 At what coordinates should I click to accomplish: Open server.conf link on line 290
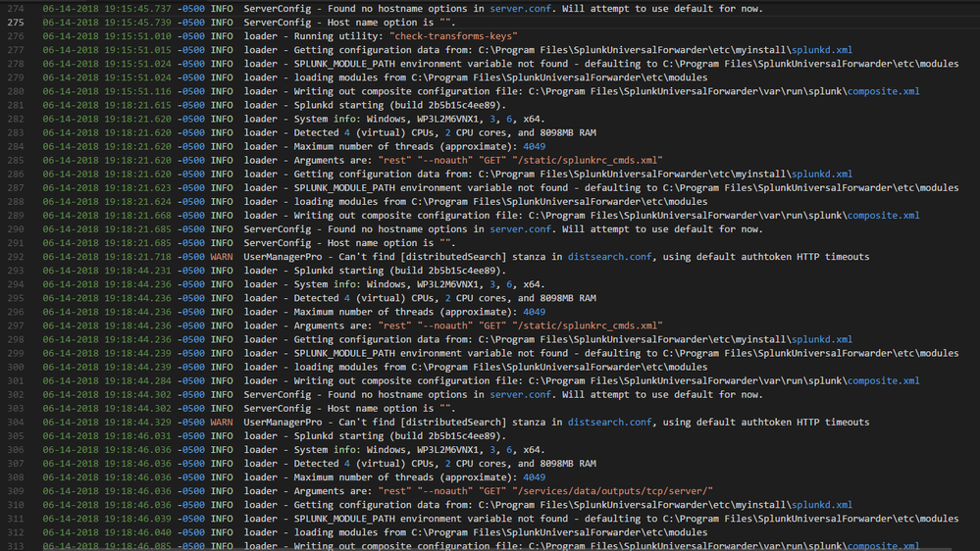[522, 229]
